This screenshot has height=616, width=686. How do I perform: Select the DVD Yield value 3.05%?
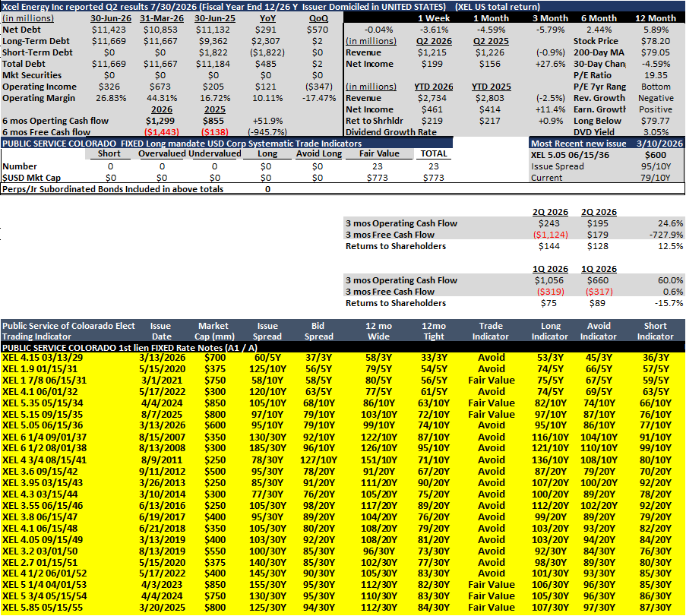coord(656,132)
